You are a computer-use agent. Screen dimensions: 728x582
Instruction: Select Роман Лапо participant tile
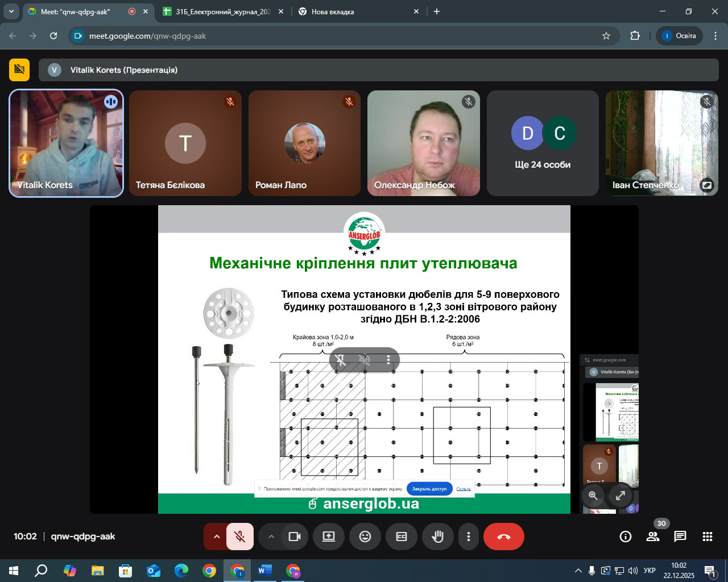tap(304, 143)
